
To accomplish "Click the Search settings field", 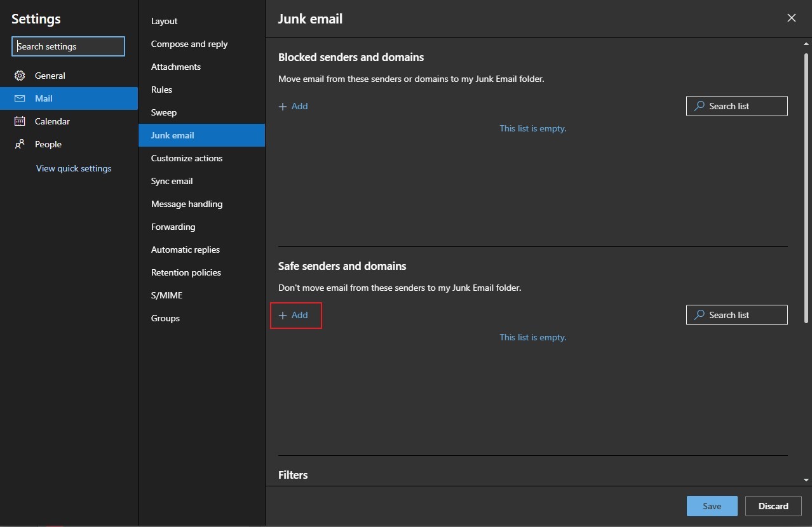I will (68, 46).
